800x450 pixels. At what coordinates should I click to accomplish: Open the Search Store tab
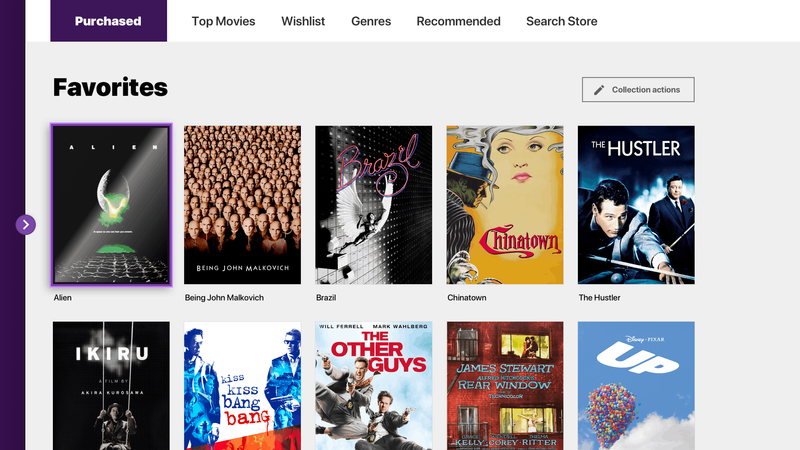point(562,21)
